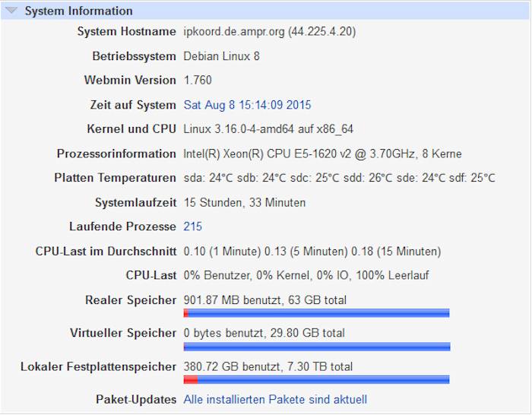532x415 pixels.
Task: Open the system time link Sat Aug 8
Action: (247, 105)
